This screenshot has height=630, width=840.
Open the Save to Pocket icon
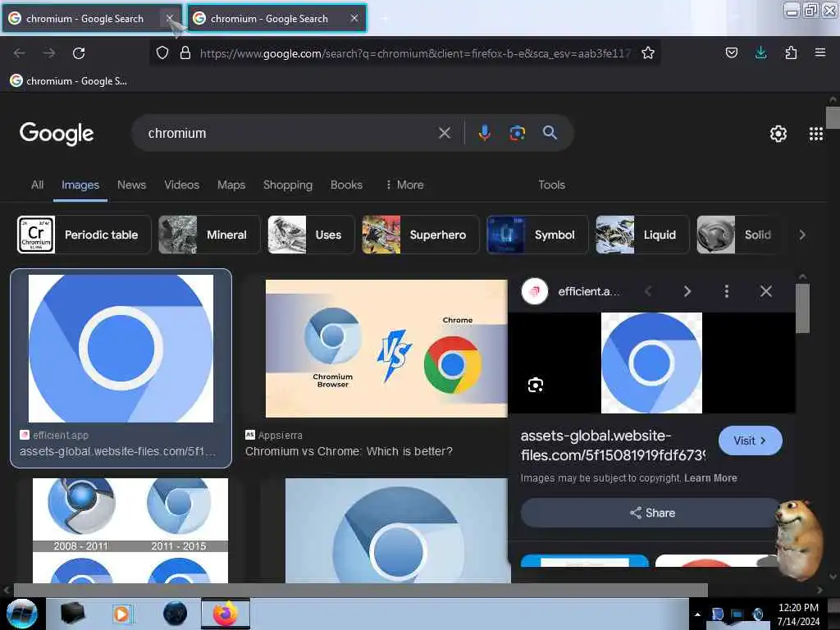(x=731, y=52)
